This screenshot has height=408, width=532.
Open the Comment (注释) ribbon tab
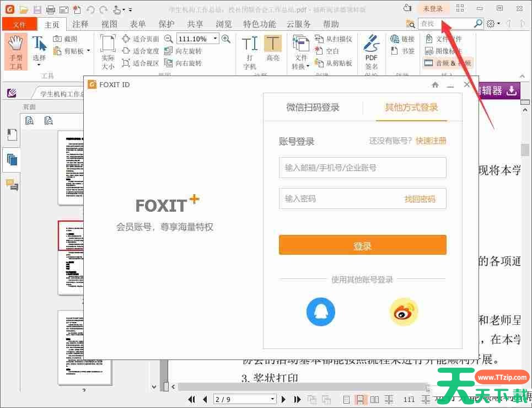tap(80, 24)
